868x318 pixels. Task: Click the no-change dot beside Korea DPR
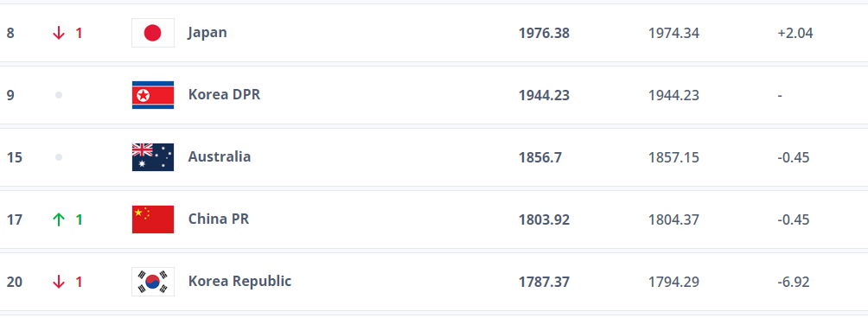point(59,95)
